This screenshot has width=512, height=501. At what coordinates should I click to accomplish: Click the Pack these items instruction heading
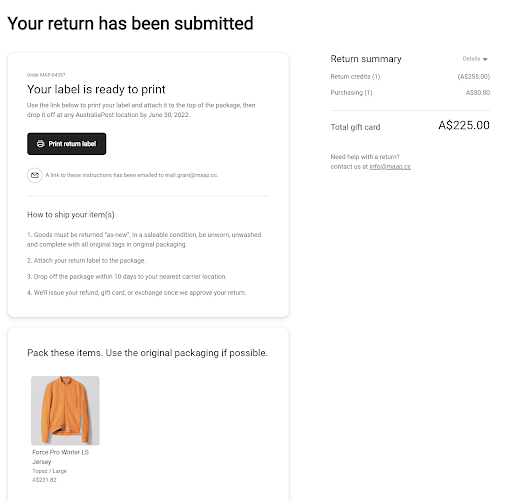tap(147, 353)
